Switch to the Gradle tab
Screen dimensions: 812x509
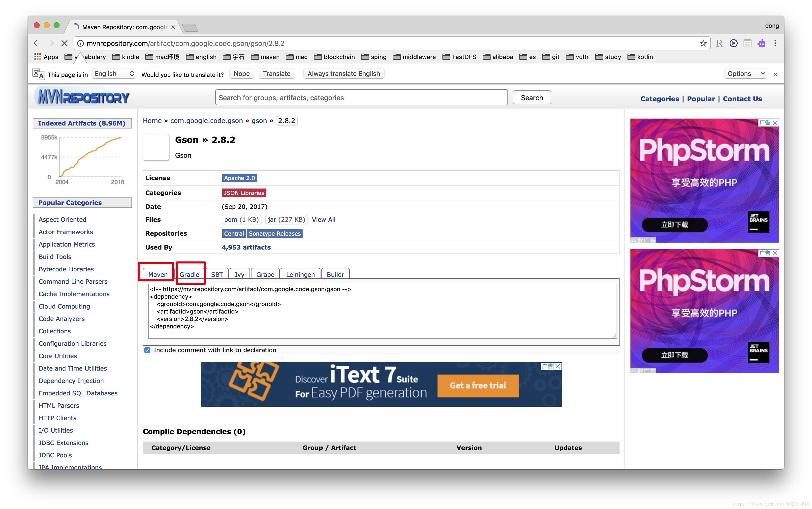point(189,274)
